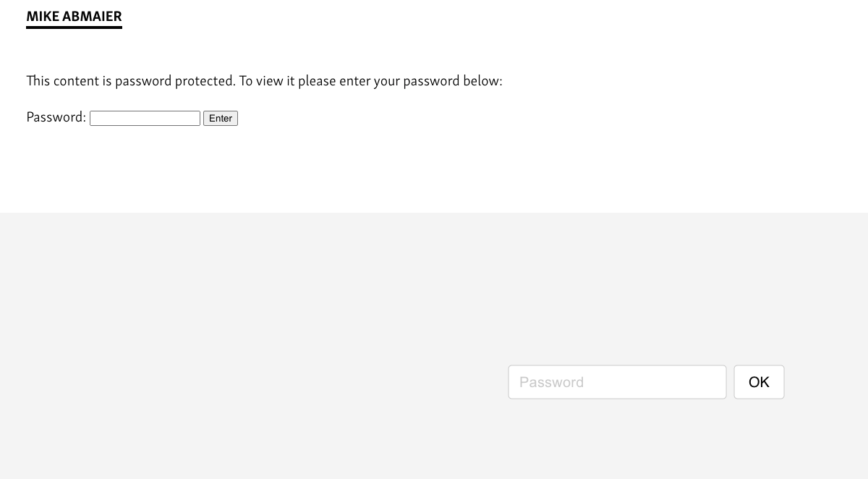Select the underlined MIKE ABMAIER heading

pyautogui.click(x=74, y=16)
